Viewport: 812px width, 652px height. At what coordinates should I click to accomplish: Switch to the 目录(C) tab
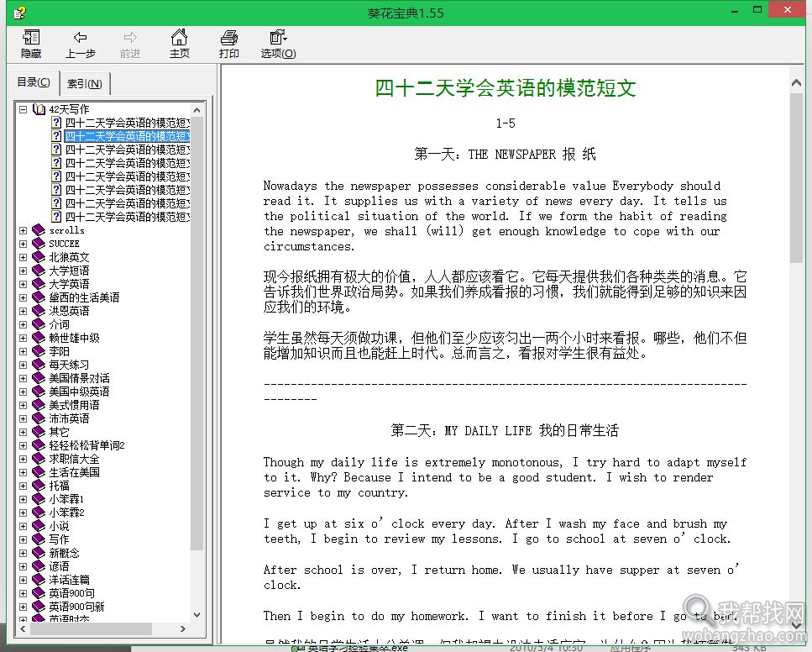pyautogui.click(x=34, y=82)
